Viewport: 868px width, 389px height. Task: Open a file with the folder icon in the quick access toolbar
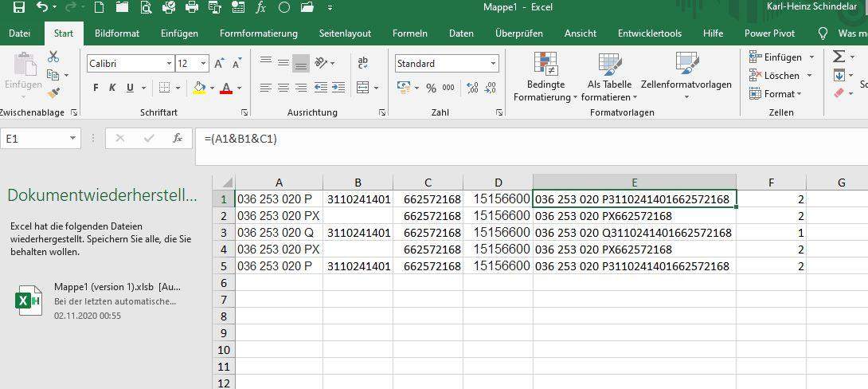point(307,7)
